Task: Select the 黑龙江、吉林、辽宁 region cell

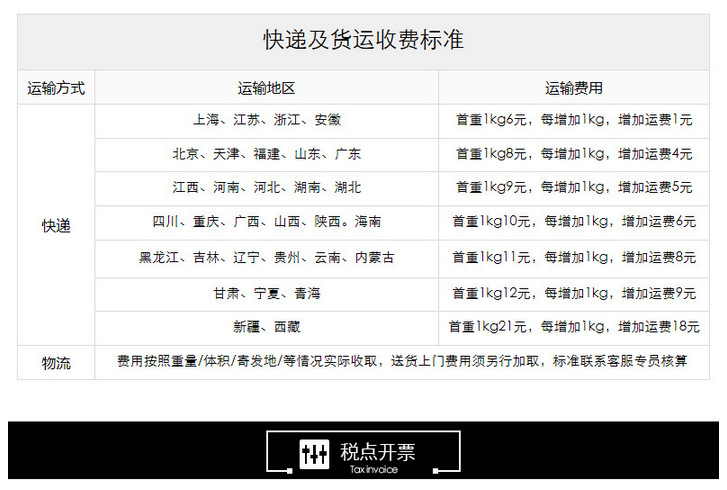Action: click(x=267, y=257)
